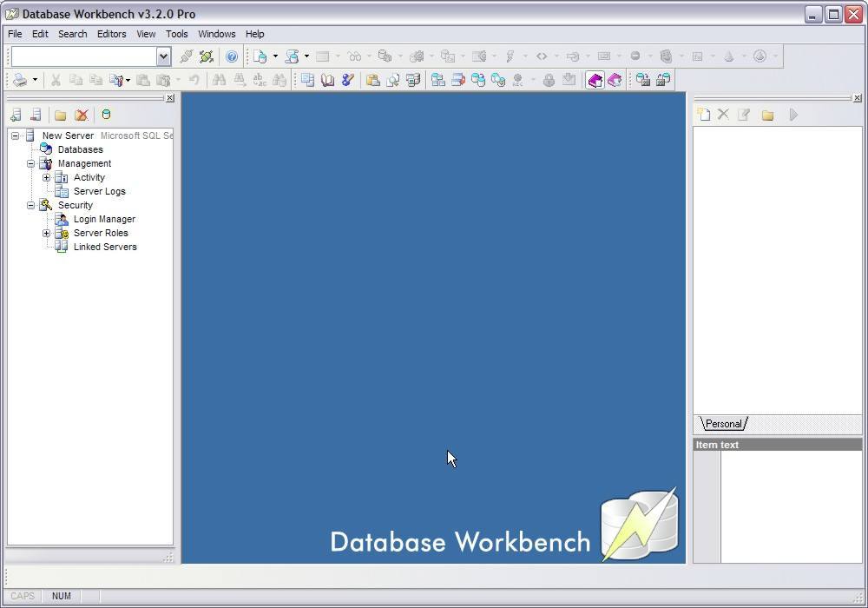This screenshot has width=868, height=608.
Task: Click the new item icon in right panel
Action: (x=704, y=115)
